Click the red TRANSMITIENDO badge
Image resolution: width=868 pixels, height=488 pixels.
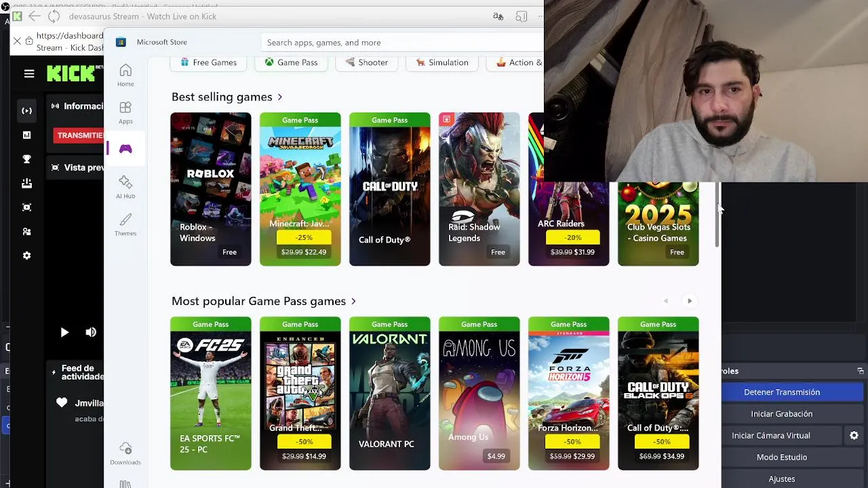pos(79,135)
